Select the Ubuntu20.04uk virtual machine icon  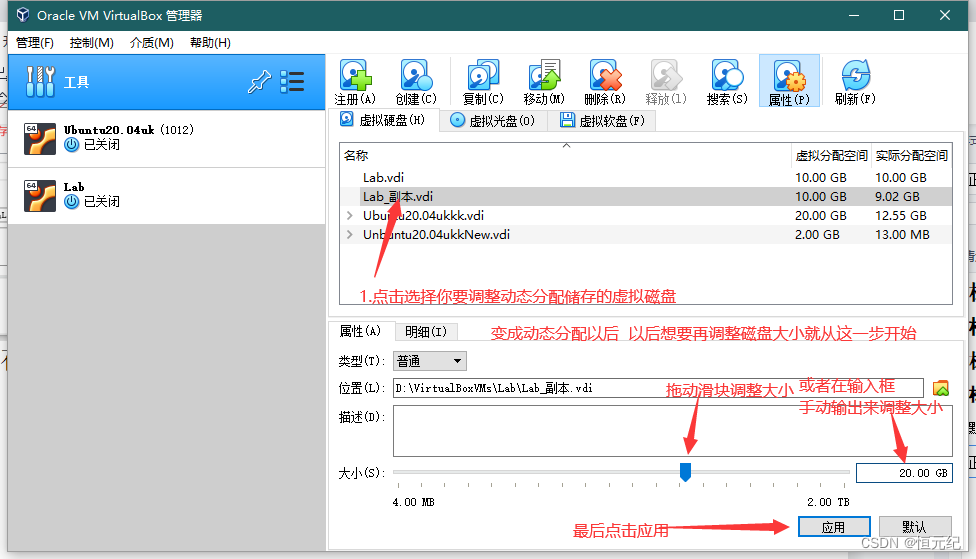[x=40, y=138]
